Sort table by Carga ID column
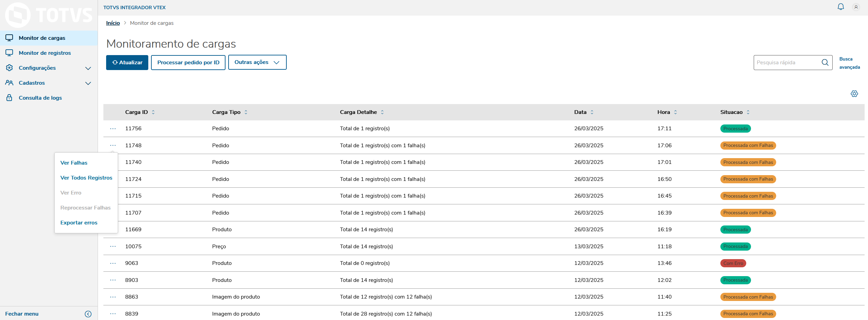The height and width of the screenshot is (320, 868). pyautogui.click(x=153, y=112)
